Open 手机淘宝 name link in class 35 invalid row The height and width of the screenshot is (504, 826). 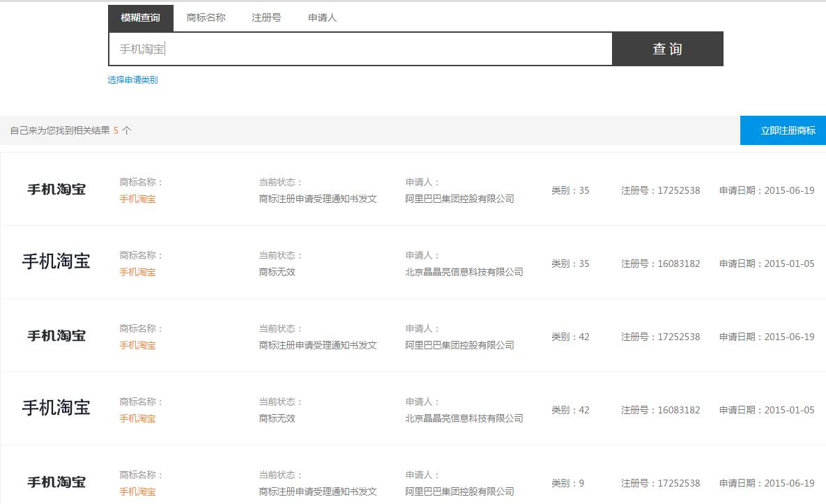point(137,273)
